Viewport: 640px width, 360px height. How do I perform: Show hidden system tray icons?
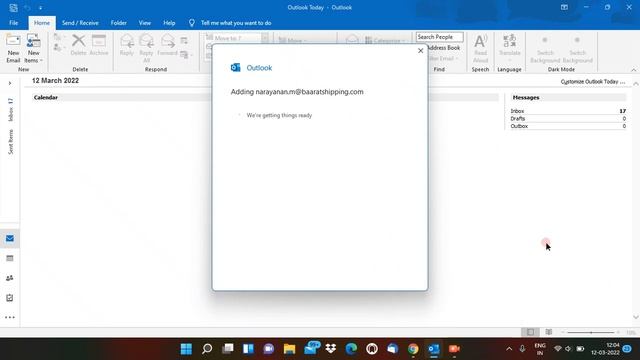[x=509, y=349]
